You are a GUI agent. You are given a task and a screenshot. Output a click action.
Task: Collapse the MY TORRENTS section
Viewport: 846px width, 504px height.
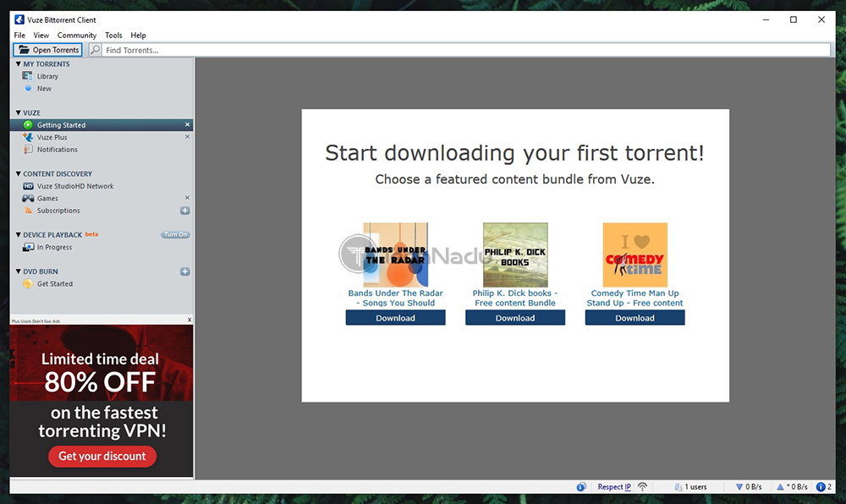pos(19,63)
